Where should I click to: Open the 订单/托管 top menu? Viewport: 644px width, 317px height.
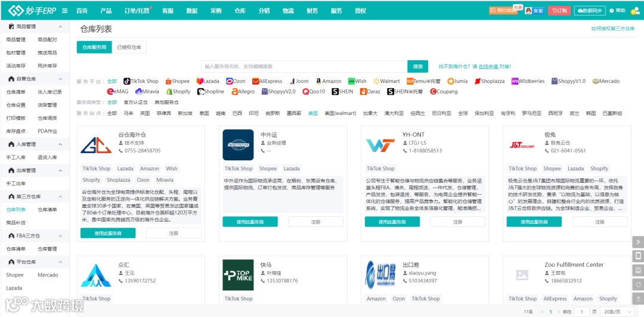[138, 11]
